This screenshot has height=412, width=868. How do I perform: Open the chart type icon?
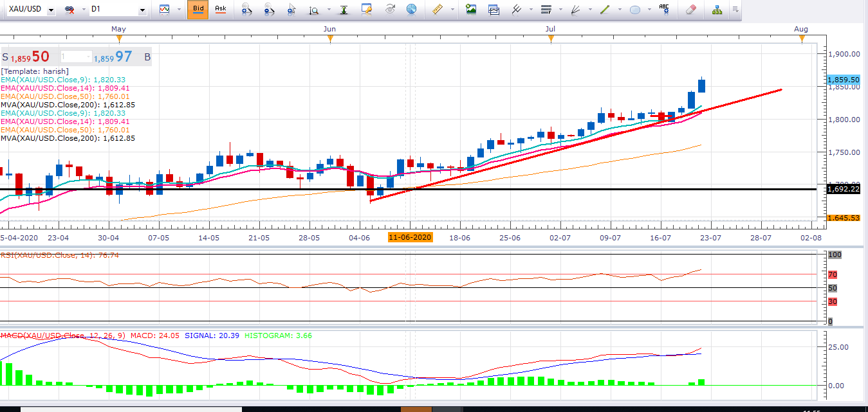[165, 10]
